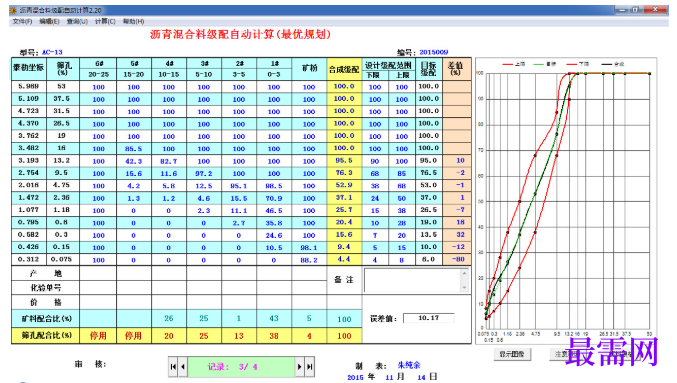Click the 筛孔配合比 value 38
The height and width of the screenshot is (383, 677).
pyautogui.click(x=274, y=336)
